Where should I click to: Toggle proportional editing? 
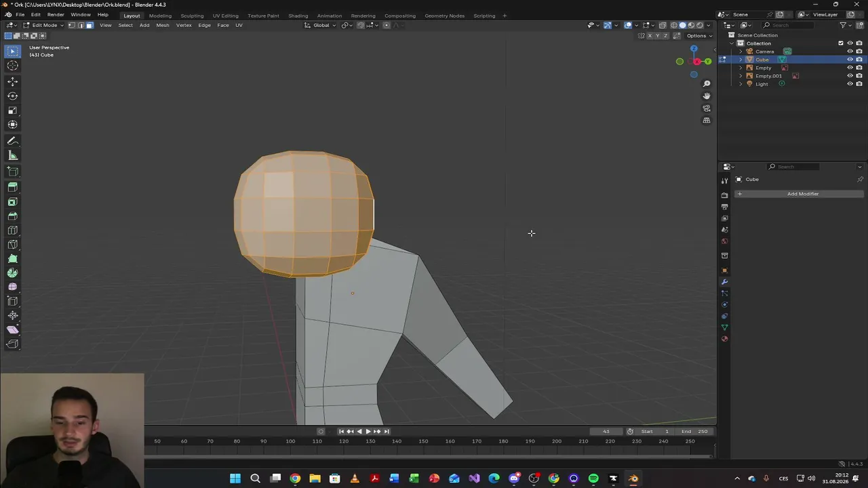[x=387, y=25]
